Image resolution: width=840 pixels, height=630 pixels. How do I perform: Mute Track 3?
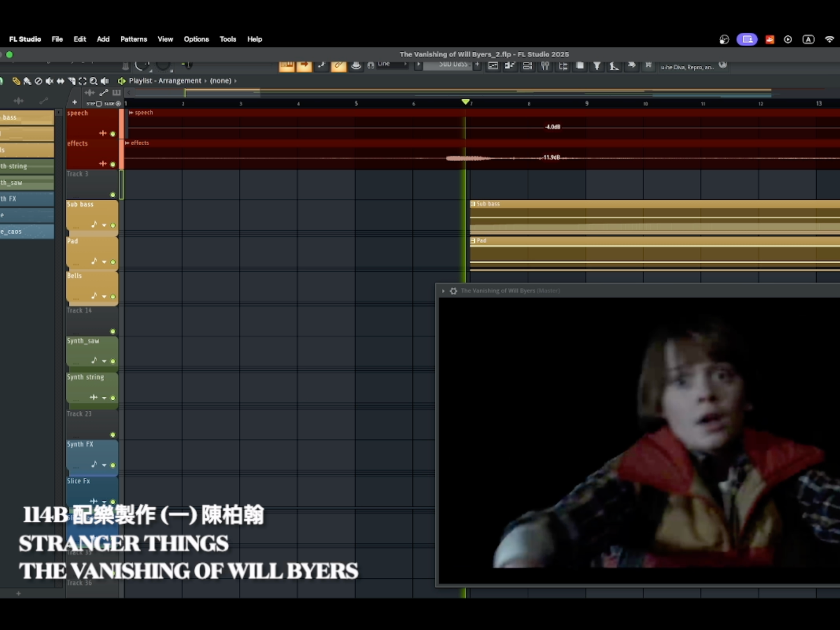(113, 195)
